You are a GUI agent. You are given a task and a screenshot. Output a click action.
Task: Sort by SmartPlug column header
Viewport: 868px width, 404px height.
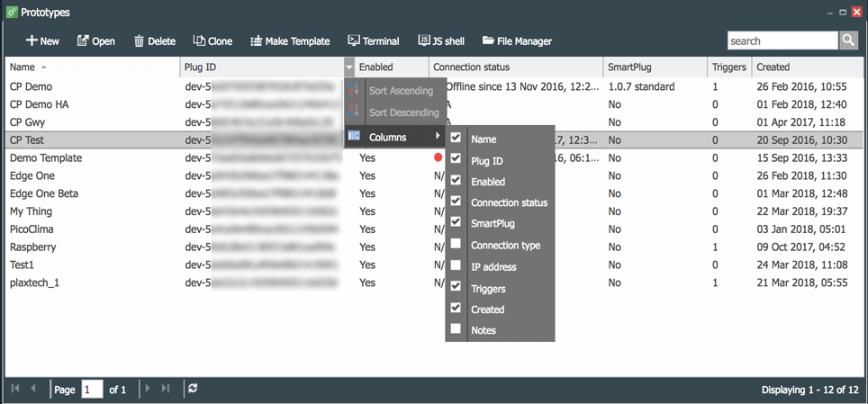[656, 67]
